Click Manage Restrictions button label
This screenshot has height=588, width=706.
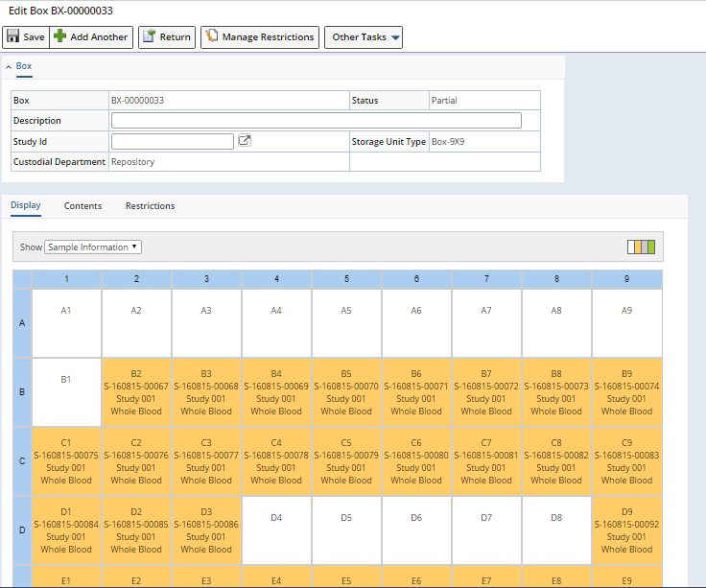click(x=268, y=36)
